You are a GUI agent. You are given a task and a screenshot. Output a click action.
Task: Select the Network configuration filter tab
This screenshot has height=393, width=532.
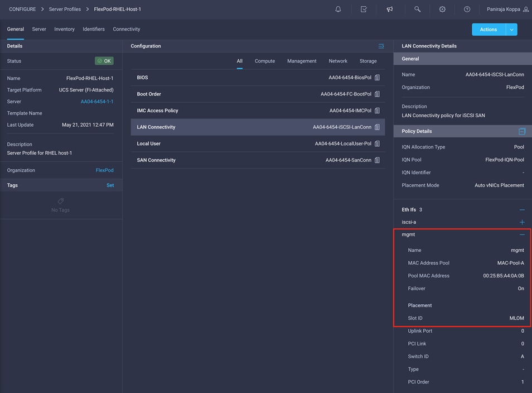pyautogui.click(x=338, y=61)
